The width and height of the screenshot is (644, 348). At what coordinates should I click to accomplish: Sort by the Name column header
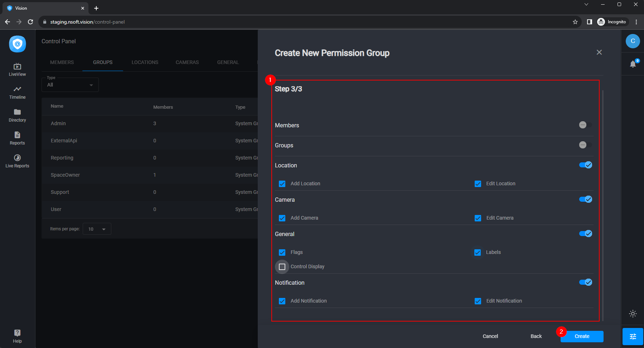coord(57,106)
